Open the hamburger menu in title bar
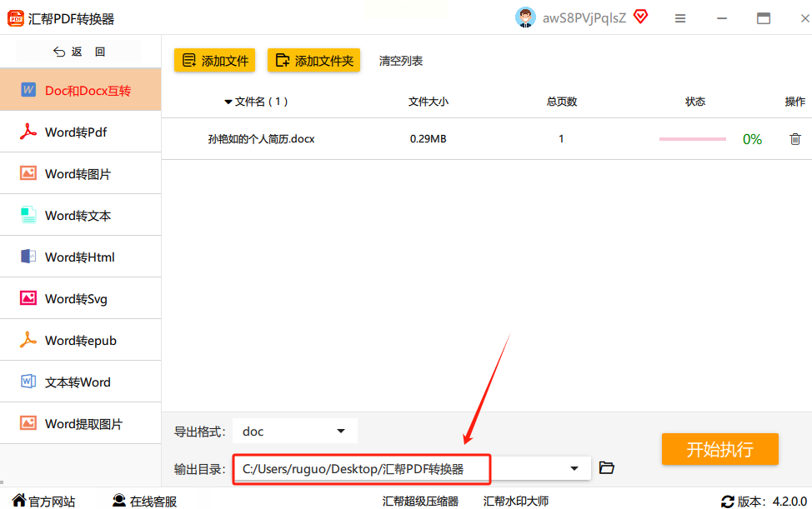This screenshot has width=812, height=509. tap(680, 18)
